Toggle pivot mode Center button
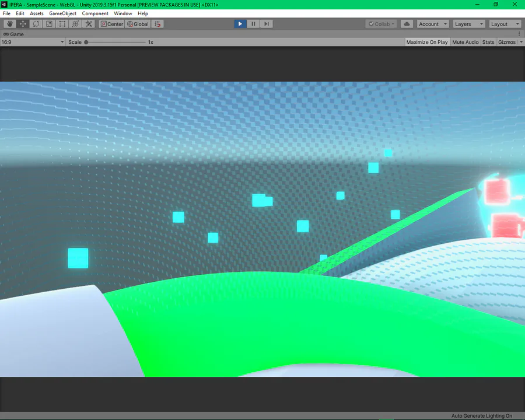The height and width of the screenshot is (420, 525). point(112,24)
